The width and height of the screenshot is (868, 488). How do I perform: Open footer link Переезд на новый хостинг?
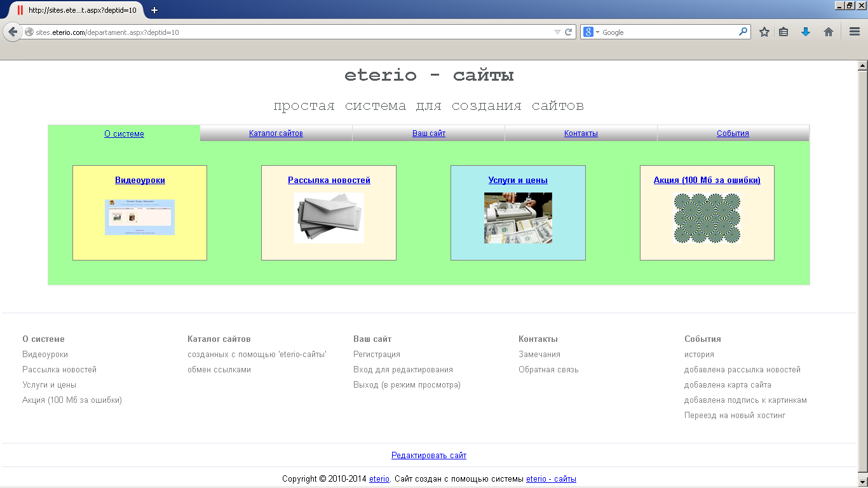coord(735,416)
